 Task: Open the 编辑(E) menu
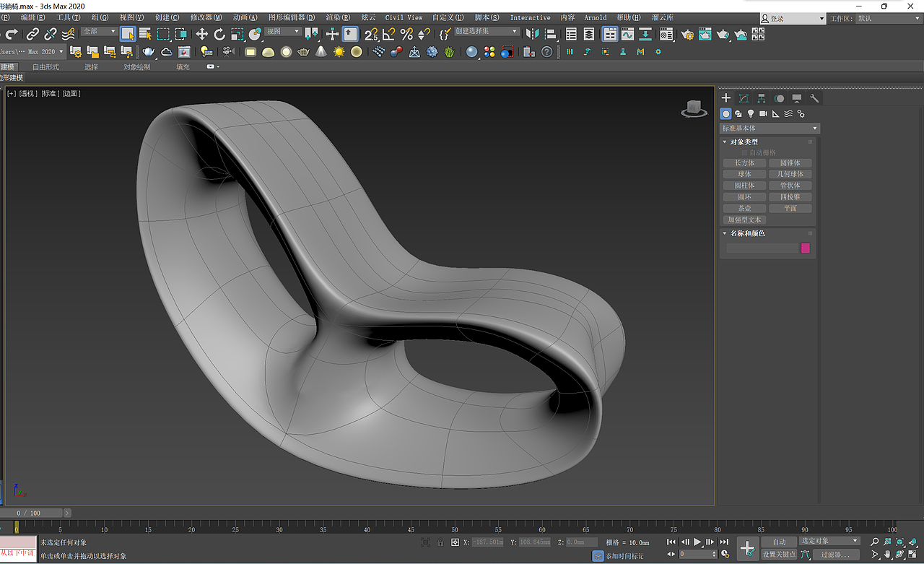tap(32, 17)
